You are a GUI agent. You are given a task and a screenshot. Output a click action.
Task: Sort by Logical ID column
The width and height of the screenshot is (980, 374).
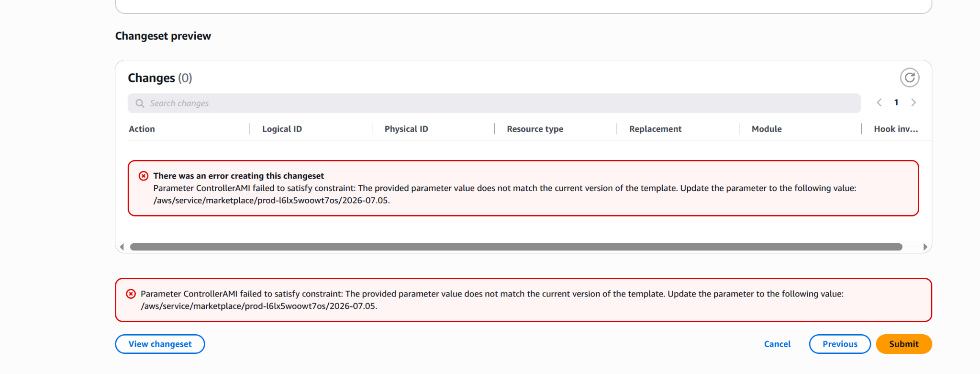pos(282,129)
